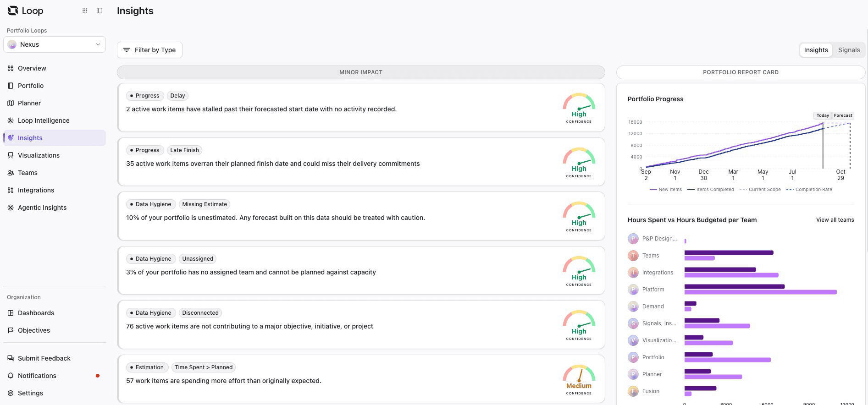Image resolution: width=868 pixels, height=405 pixels.
Task: Open the apps grid icon
Action: (x=85, y=11)
